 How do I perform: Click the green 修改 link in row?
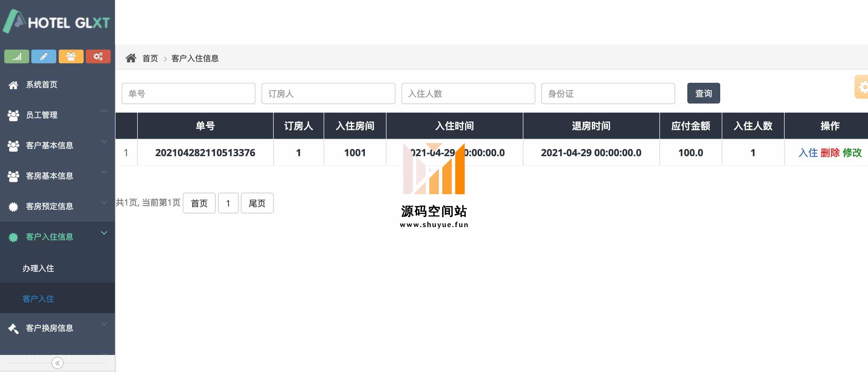[x=852, y=153]
